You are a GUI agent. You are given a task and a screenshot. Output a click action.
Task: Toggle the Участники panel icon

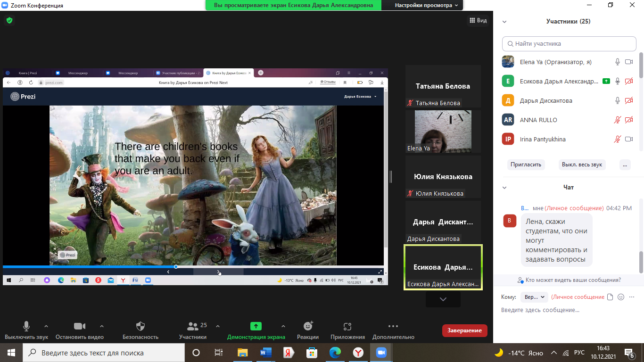193,326
